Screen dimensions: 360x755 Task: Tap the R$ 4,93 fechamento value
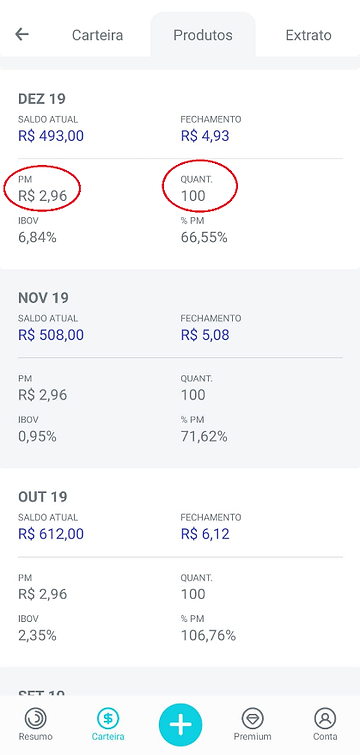(x=205, y=136)
